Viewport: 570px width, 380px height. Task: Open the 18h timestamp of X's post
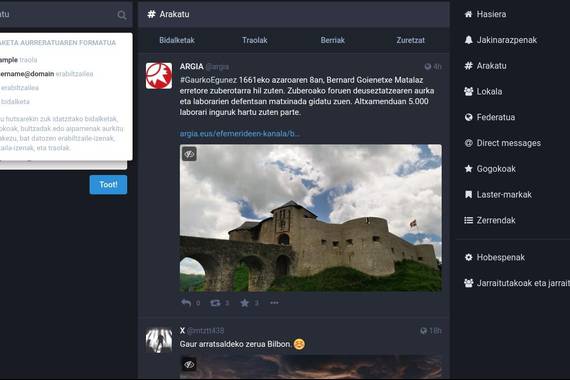click(x=435, y=331)
